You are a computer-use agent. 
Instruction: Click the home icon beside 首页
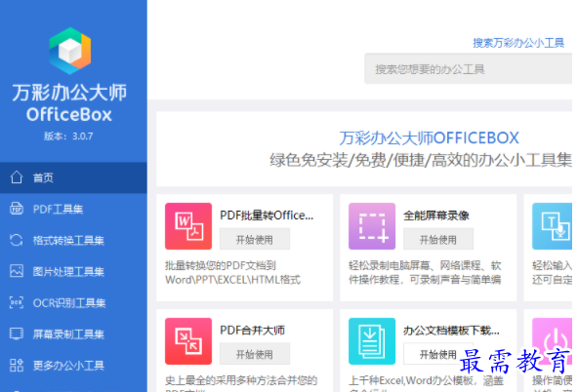17,177
